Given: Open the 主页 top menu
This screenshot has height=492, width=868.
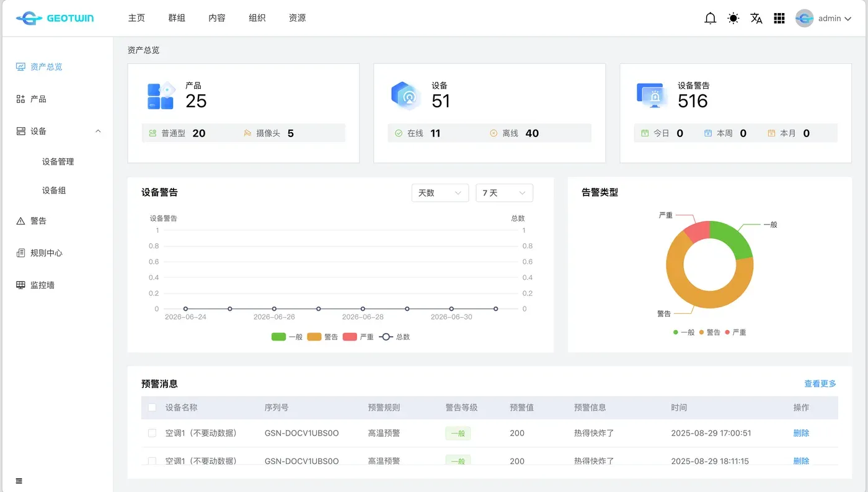Looking at the screenshot, I should coord(136,18).
